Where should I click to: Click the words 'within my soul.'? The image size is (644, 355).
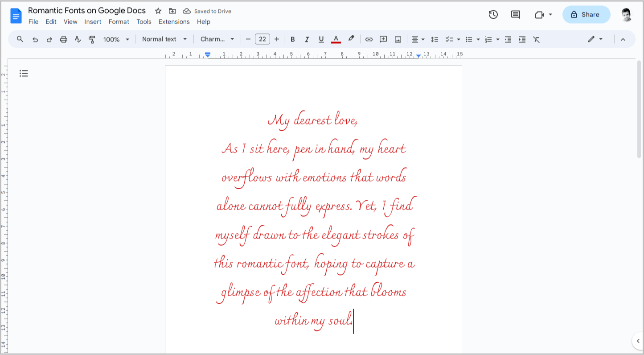coord(313,321)
